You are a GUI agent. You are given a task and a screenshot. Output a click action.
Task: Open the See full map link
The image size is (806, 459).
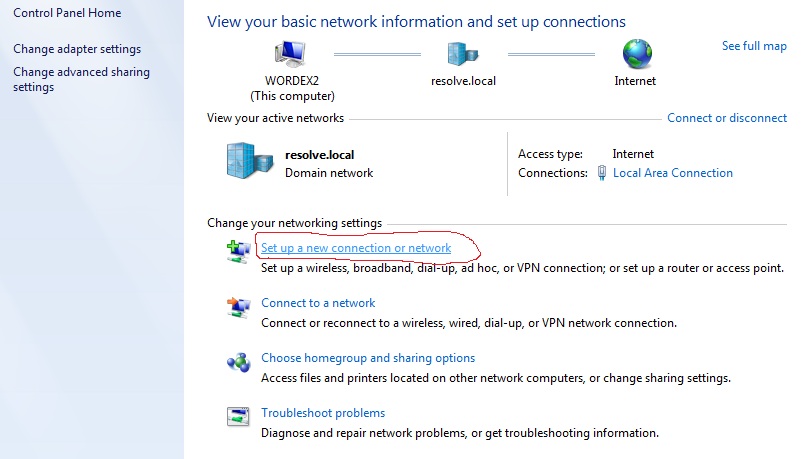(x=754, y=46)
